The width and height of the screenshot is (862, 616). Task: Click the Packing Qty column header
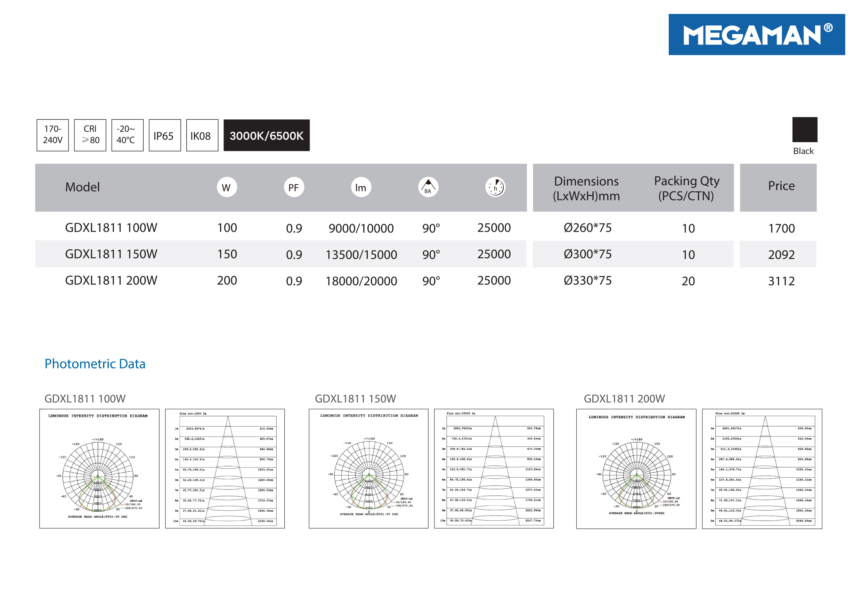(x=686, y=188)
